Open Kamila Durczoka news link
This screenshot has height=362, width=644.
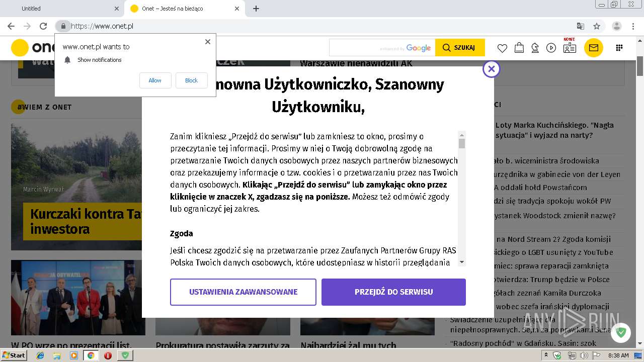point(547,293)
